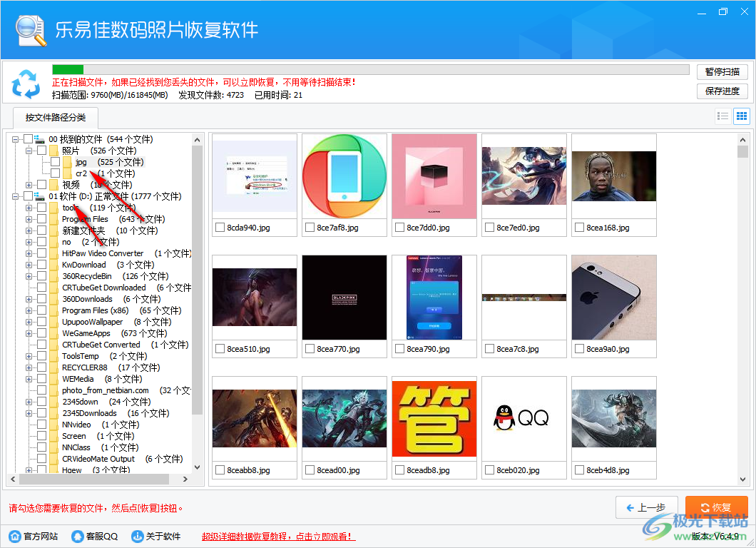The image size is (756, 548).
Task: Open thumbnail 8ce7af8.jpg phone icon image
Action: (x=344, y=176)
